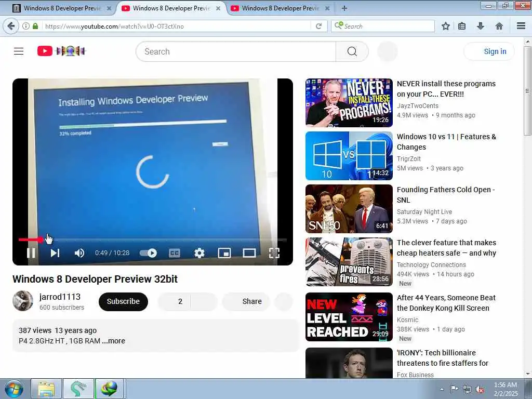This screenshot has width=532, height=399.
Task: Switch to the first browser tab
Action: [62, 8]
